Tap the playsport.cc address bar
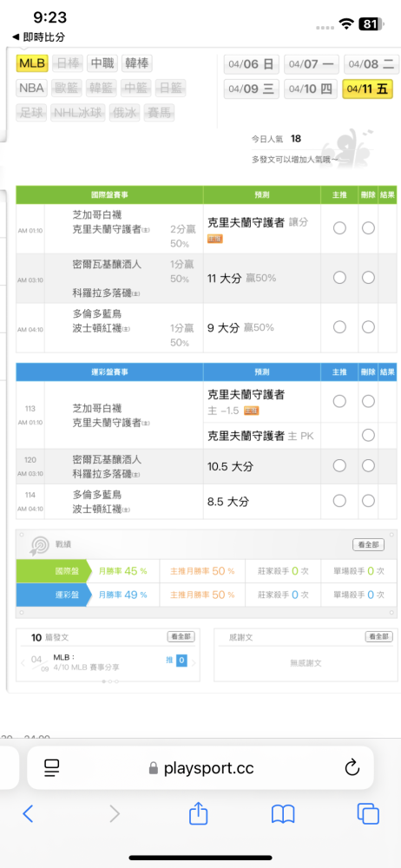The width and height of the screenshot is (401, 868). [200, 767]
